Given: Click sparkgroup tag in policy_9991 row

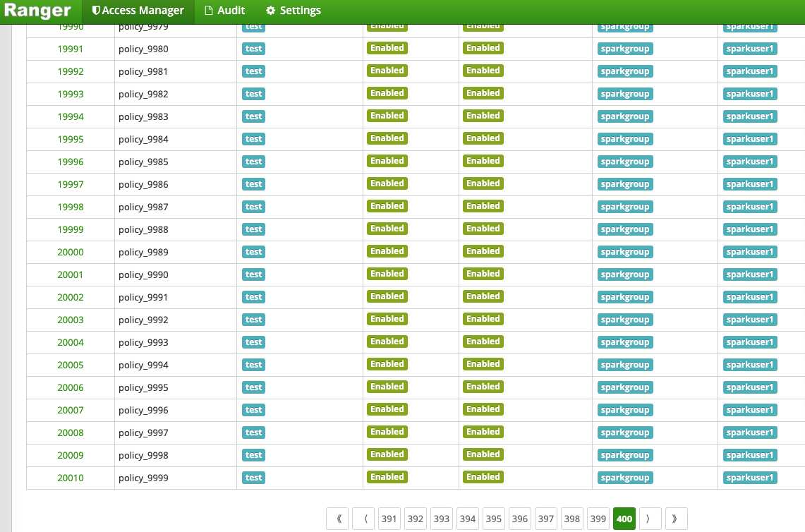Looking at the screenshot, I should point(625,297).
